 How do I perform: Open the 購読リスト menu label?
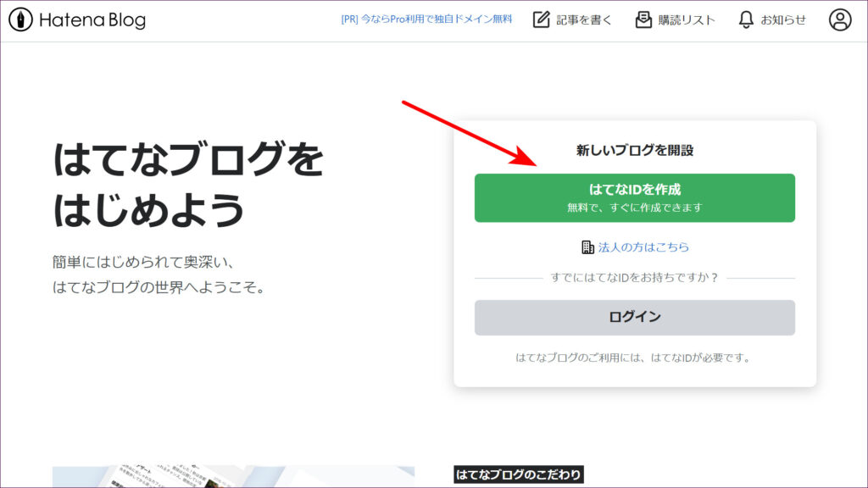[x=687, y=19]
